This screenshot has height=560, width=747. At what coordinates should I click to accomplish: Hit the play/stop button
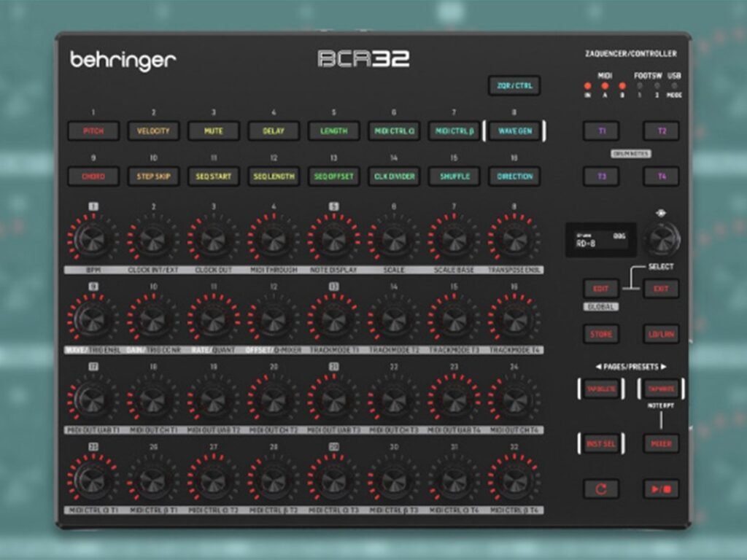tap(661, 489)
